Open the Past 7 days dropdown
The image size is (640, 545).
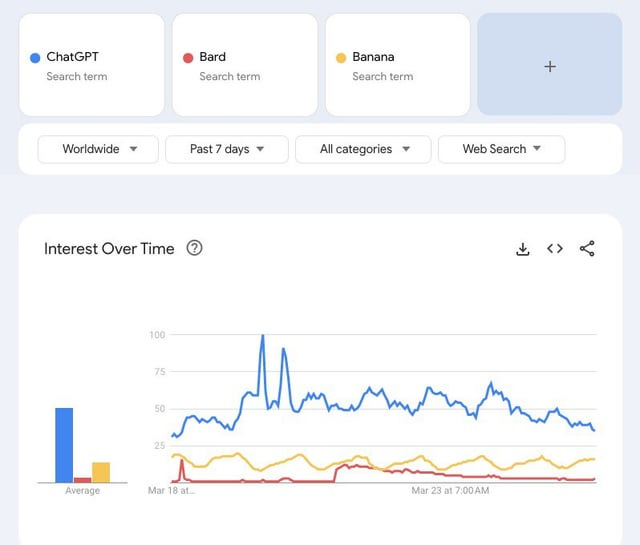[227, 149]
